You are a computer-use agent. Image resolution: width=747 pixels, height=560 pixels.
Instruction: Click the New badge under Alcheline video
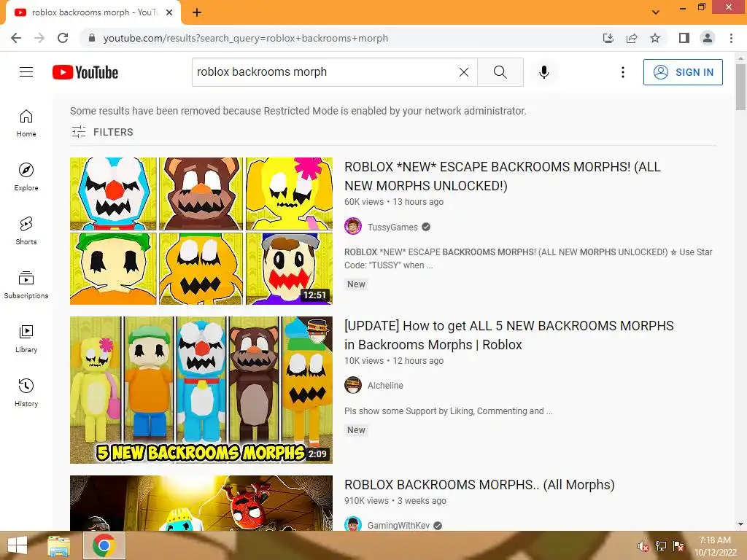356,430
